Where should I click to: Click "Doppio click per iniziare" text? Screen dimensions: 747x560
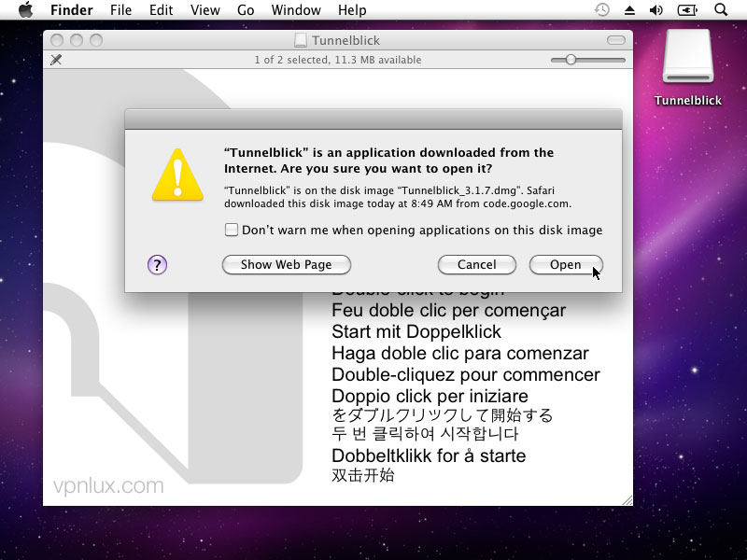[430, 396]
